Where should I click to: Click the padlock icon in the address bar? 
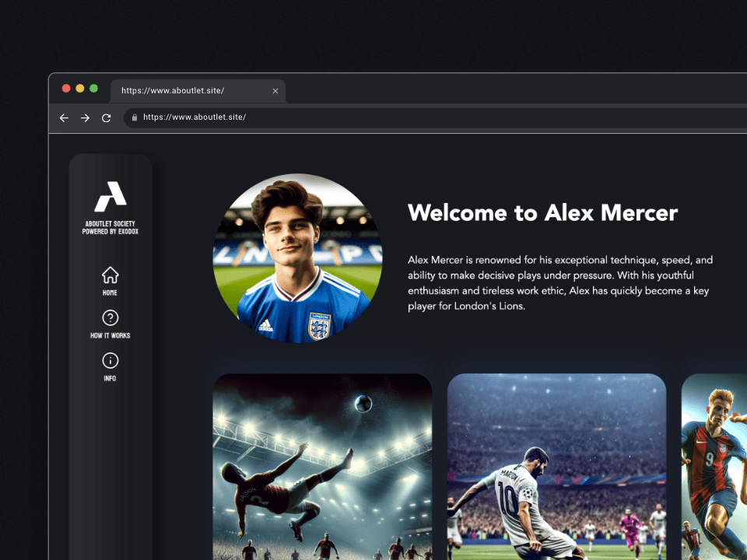click(x=135, y=117)
